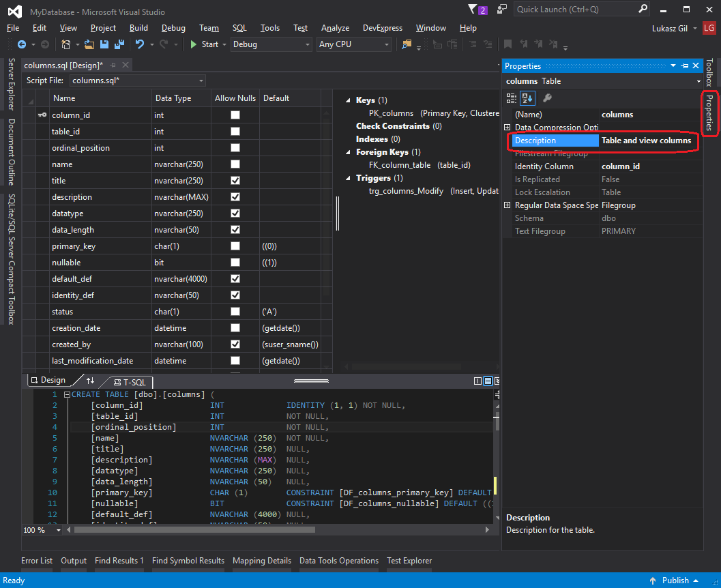Click the swap panes arrows icon
721x588 pixels.
click(91, 381)
